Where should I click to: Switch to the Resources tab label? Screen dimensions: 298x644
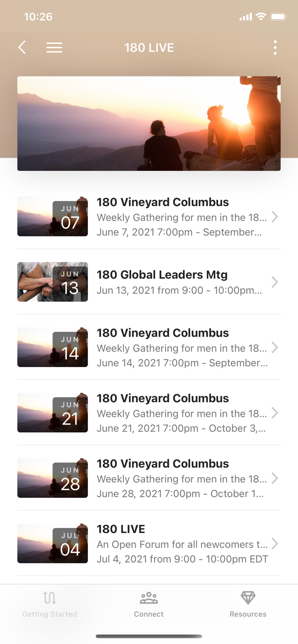click(x=248, y=614)
